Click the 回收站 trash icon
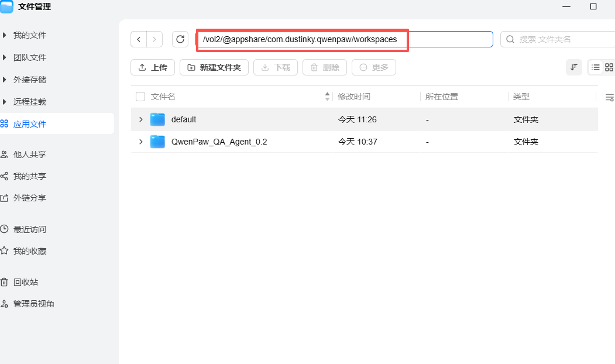The width and height of the screenshot is (615, 364). pos(4,282)
